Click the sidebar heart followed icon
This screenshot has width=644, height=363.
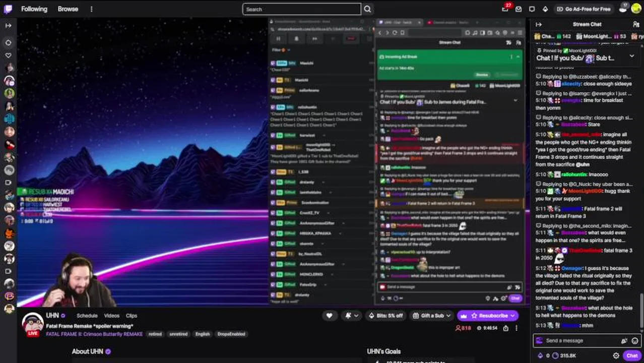pos(8,55)
